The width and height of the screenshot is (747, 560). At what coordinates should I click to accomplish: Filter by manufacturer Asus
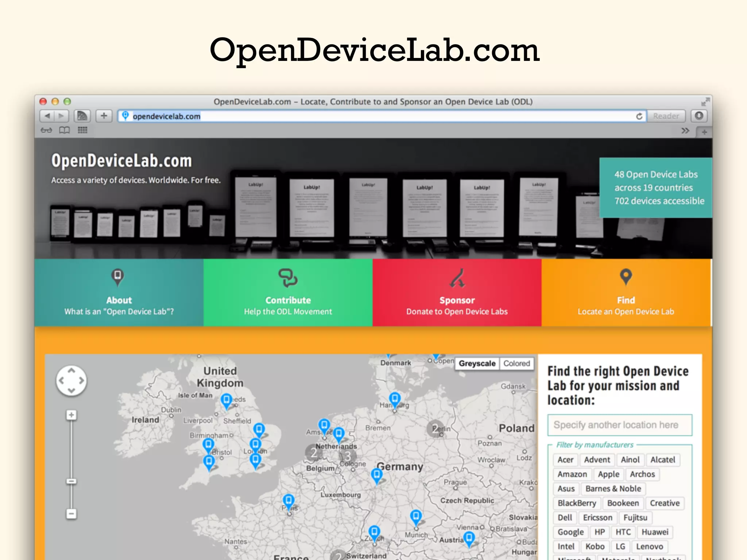tap(566, 489)
